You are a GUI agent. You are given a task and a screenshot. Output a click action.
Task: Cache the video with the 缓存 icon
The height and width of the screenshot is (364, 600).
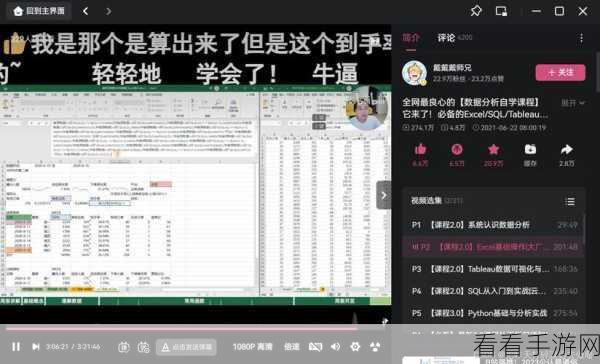[x=530, y=150]
